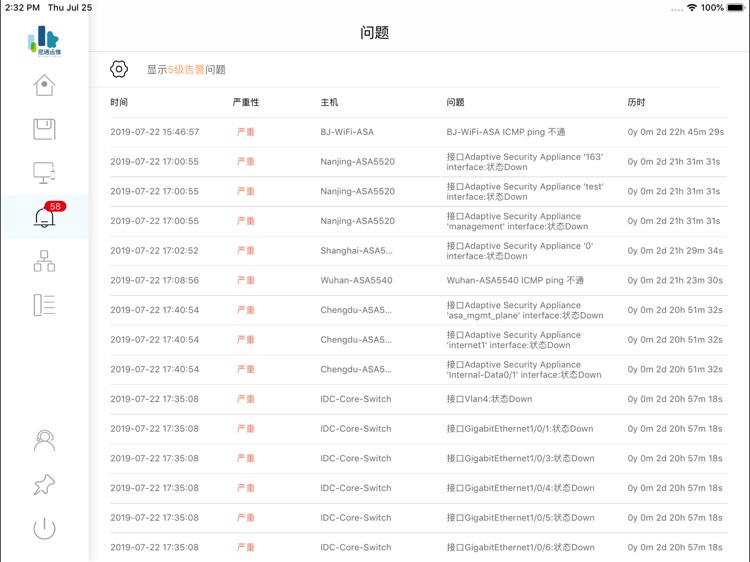The height and width of the screenshot is (562, 750).
Task: Click the battery indicator in the status bar
Action: [736, 8]
